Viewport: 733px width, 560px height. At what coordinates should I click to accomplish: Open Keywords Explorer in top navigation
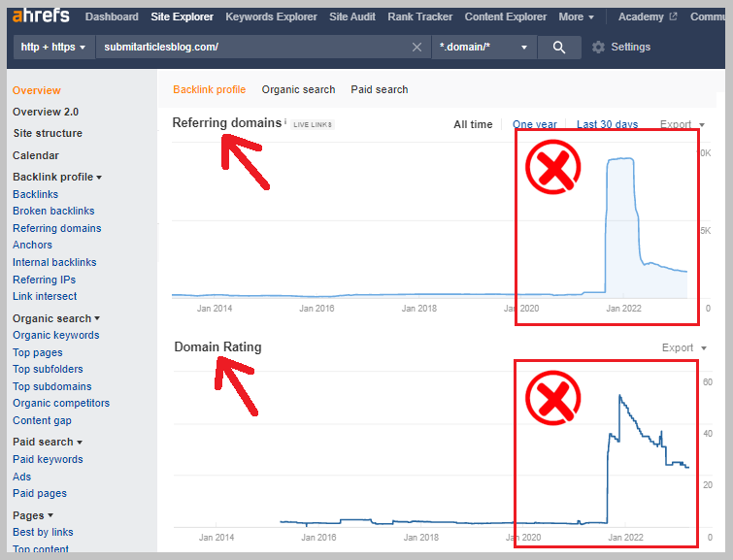click(x=271, y=16)
